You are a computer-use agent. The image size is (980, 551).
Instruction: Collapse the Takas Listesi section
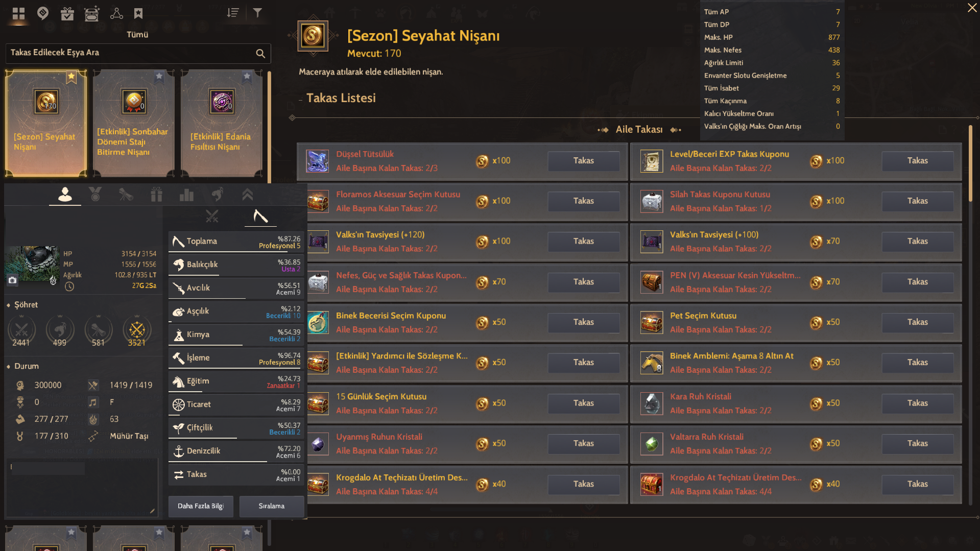tap(300, 99)
